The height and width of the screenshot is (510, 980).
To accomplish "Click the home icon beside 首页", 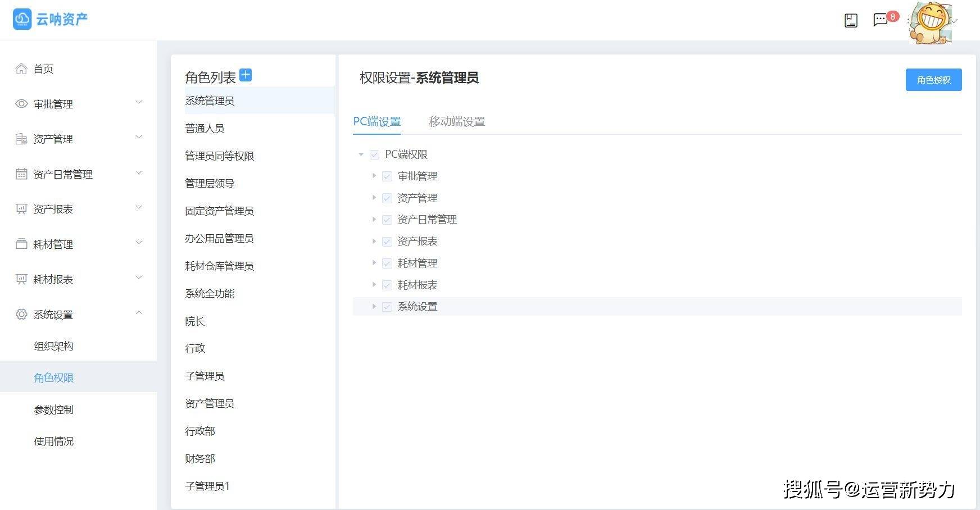I will pos(21,69).
